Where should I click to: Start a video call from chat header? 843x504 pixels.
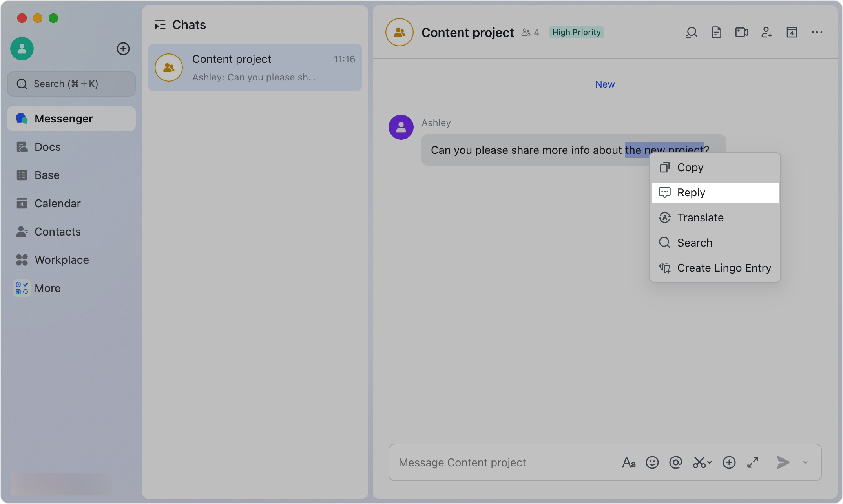(741, 32)
